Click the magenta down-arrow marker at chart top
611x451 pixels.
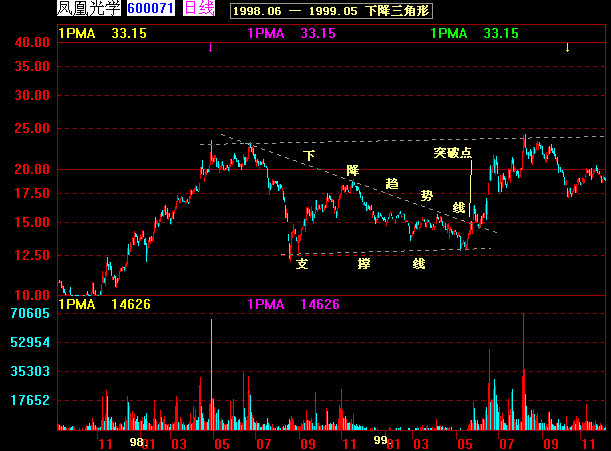210,48
